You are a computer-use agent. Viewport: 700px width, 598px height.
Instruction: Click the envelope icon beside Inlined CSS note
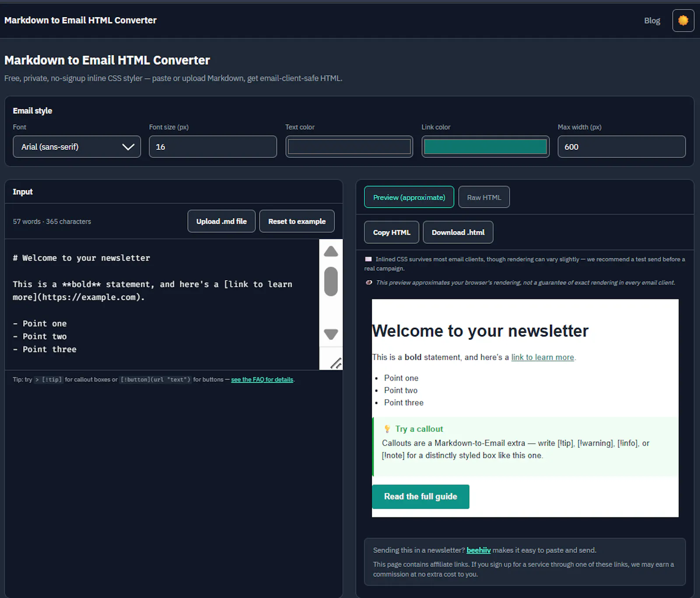click(x=368, y=259)
